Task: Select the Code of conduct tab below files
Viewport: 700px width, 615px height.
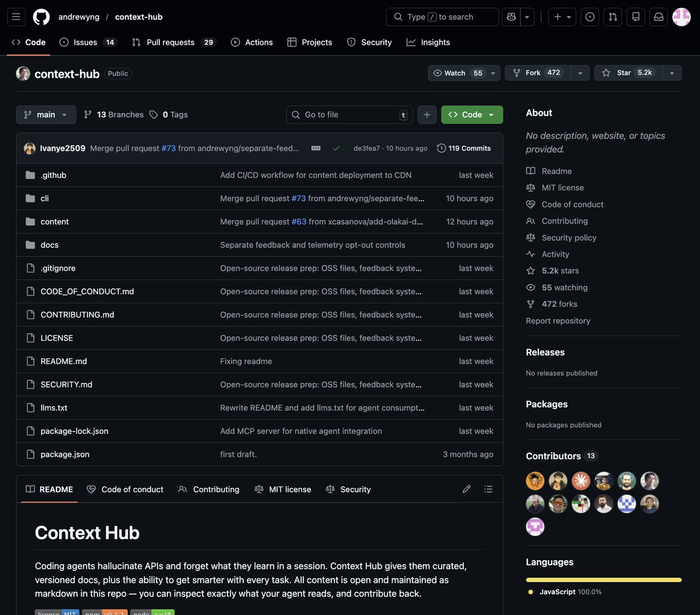Action: [125, 489]
